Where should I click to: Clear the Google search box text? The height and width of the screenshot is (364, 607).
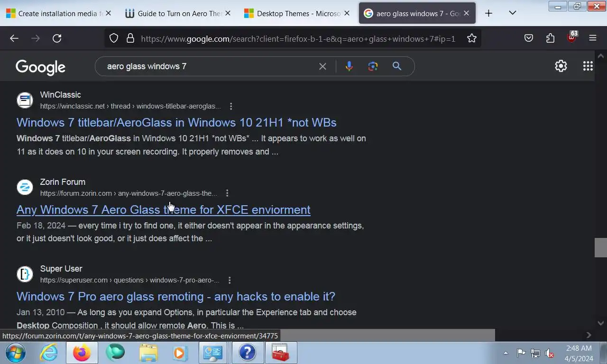click(x=322, y=66)
